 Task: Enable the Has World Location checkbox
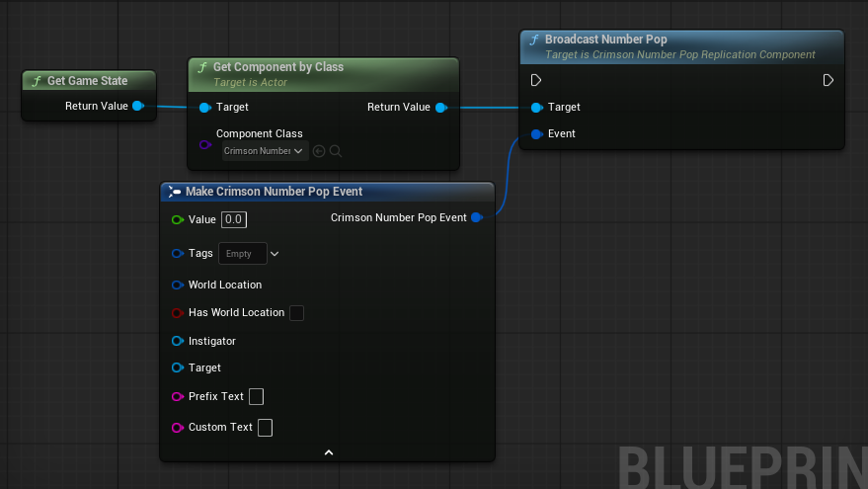tap(296, 313)
